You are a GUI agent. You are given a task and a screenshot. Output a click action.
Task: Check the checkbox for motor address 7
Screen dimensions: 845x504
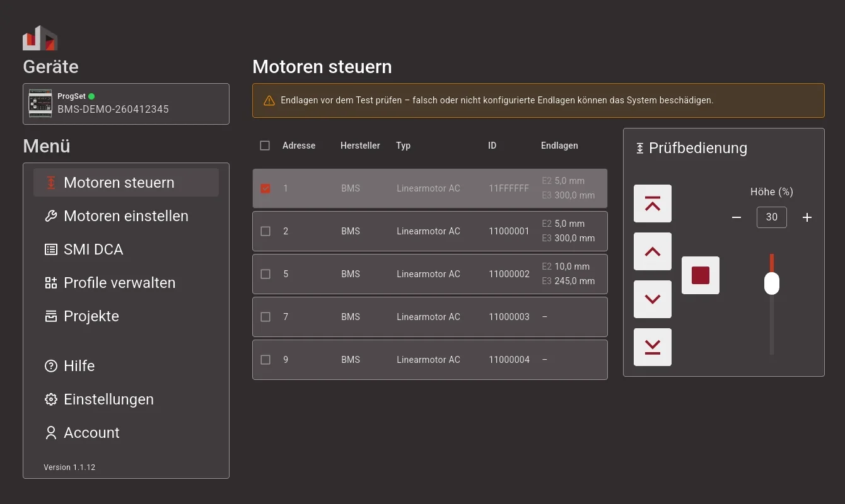pos(265,317)
